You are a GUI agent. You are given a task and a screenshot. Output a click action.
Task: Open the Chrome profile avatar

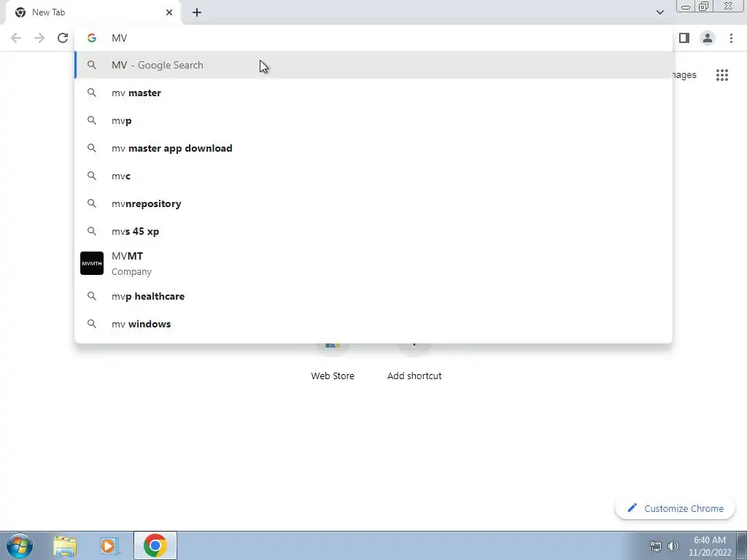click(708, 38)
